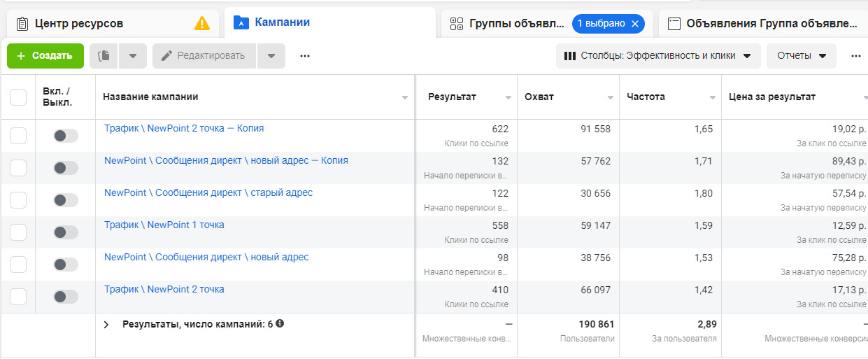
Task: Open the three-dots menu next to Редактировать
Action: point(304,56)
